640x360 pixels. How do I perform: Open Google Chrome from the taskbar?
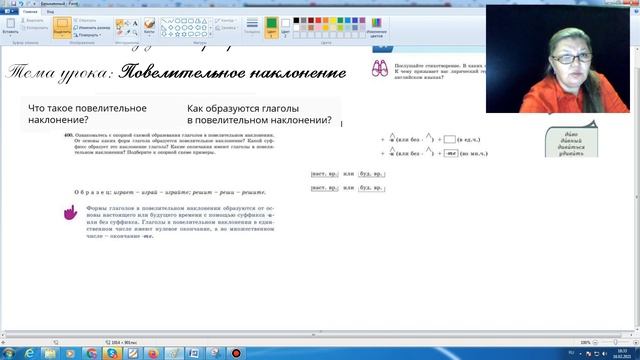(91, 353)
